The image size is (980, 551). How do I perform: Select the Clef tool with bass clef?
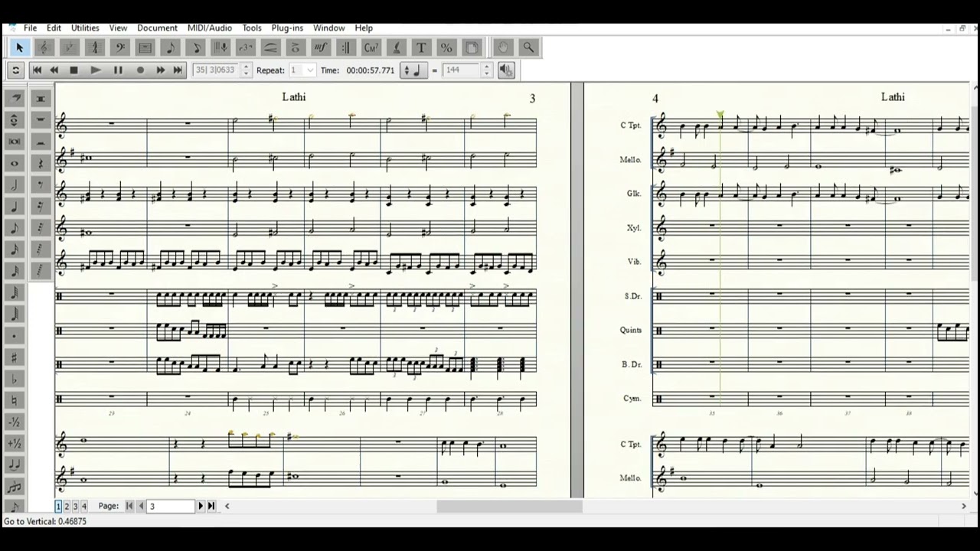119,47
